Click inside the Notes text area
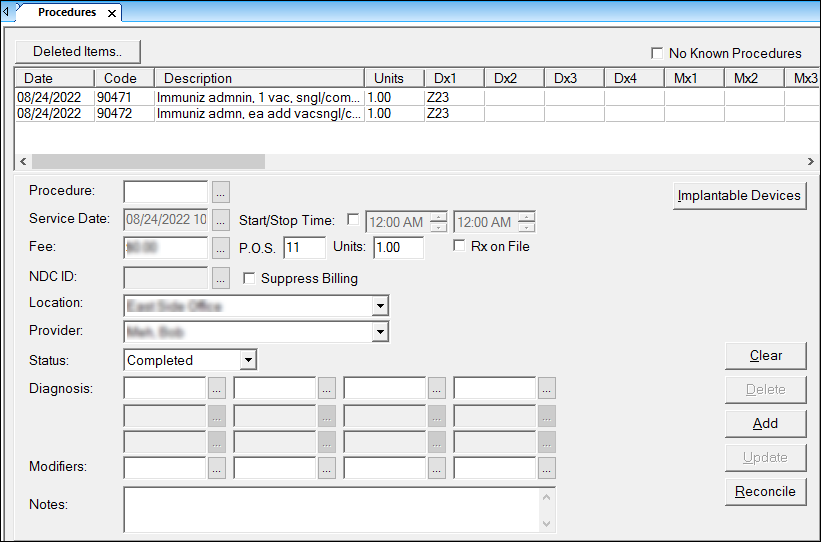821x542 pixels. [x=333, y=510]
